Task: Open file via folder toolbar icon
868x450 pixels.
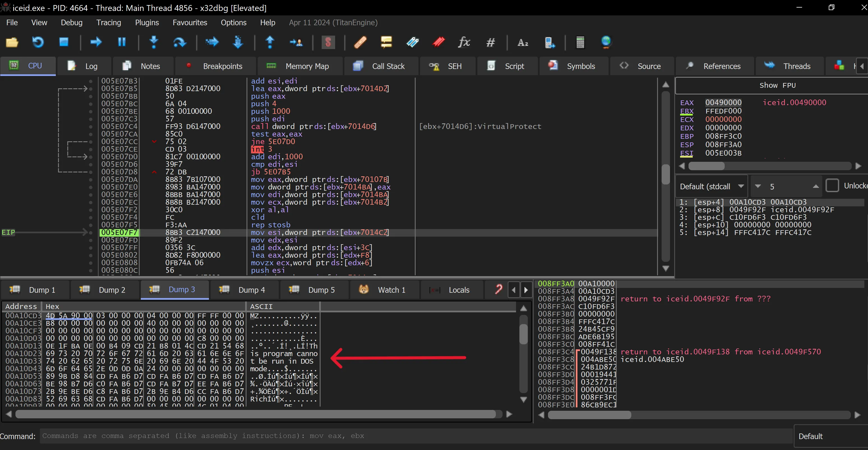Action: click(x=12, y=42)
